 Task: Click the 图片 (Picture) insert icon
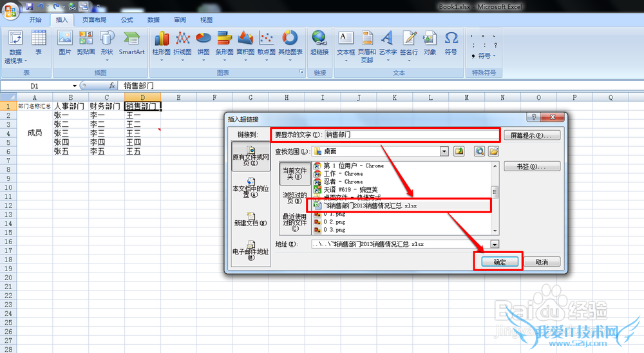[65, 43]
